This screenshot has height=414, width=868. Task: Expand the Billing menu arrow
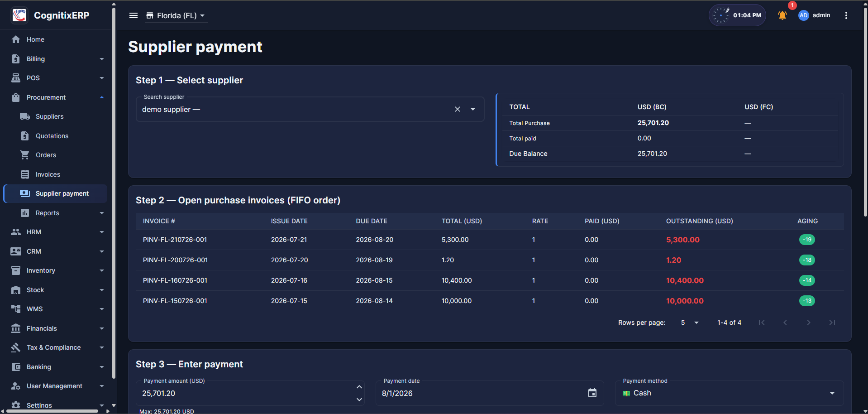click(x=102, y=59)
